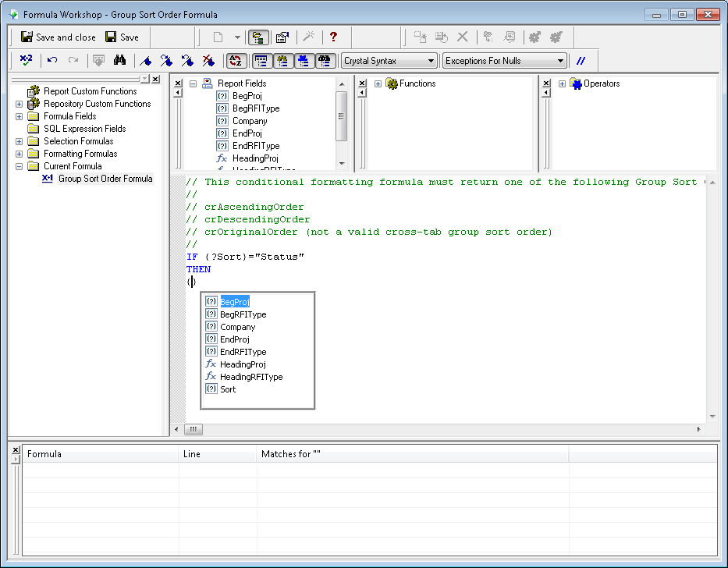Choose BegProj from the autocomplete list
Viewport: 728px width, 568px height.
pos(235,302)
